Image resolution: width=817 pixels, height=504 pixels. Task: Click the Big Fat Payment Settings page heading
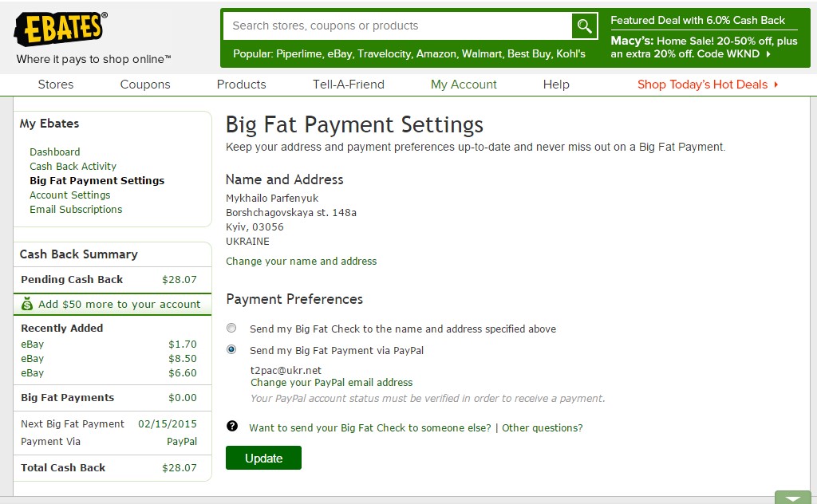pyautogui.click(x=354, y=125)
